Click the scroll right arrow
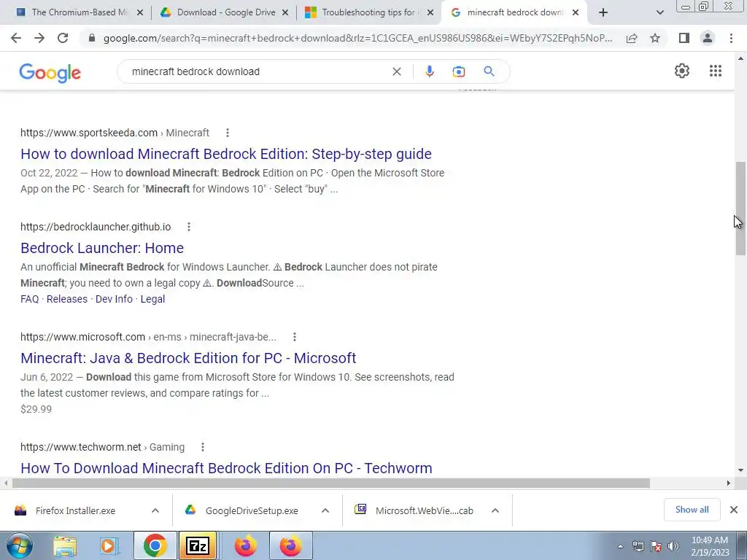This screenshot has height=560, width=747. (729, 483)
